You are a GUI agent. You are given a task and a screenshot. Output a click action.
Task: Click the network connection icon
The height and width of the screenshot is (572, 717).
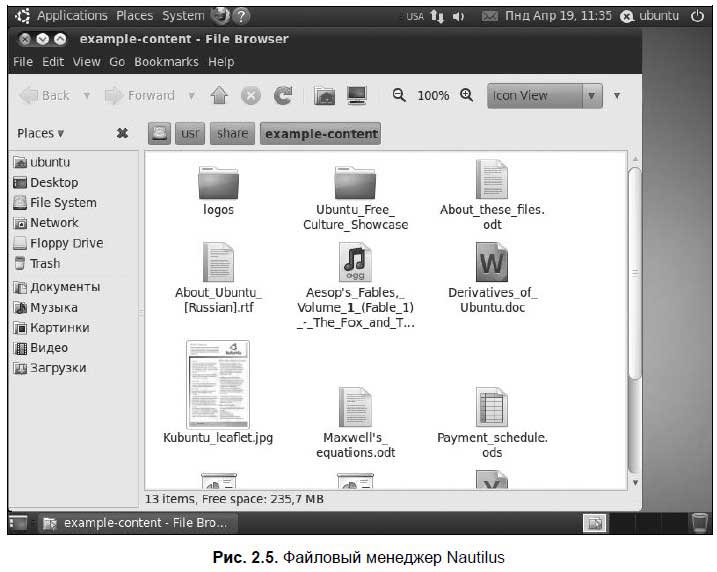click(x=437, y=16)
